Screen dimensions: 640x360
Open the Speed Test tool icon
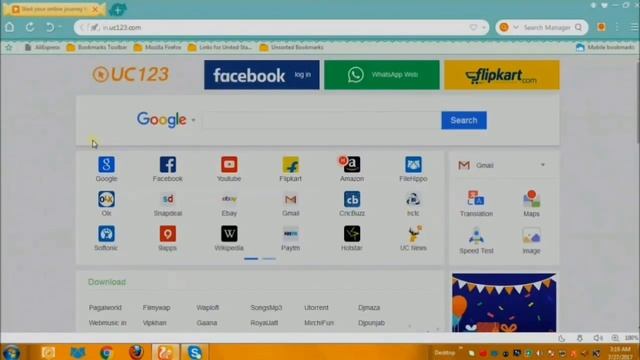tap(476, 236)
